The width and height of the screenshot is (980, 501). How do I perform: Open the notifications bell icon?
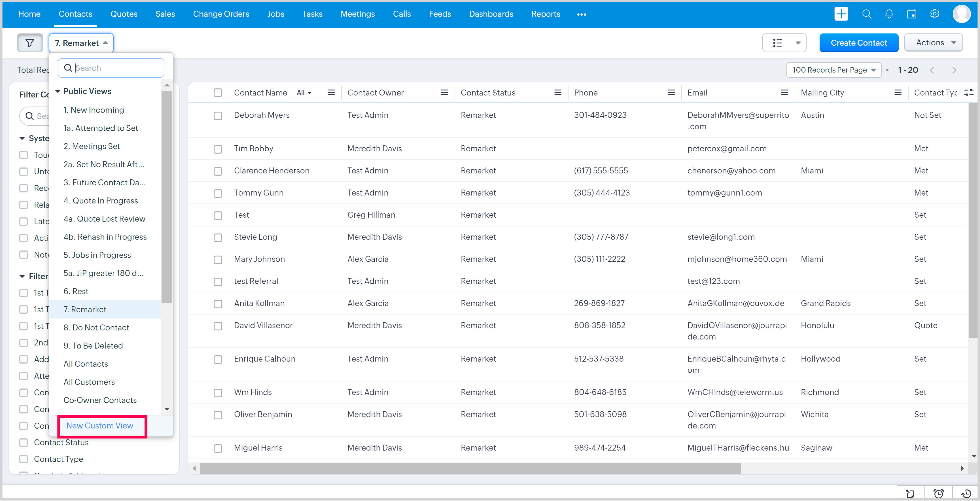[x=889, y=14]
